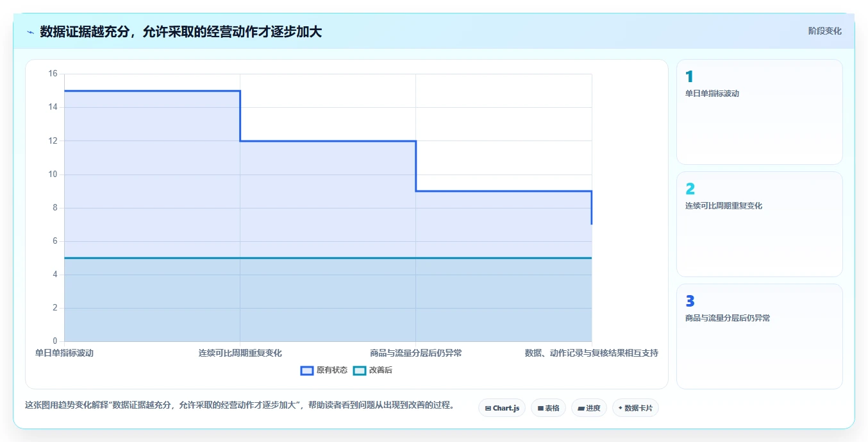The image size is (868, 442).
Task: Select the 数据卡片 tag button
Action: pyautogui.click(x=635, y=408)
